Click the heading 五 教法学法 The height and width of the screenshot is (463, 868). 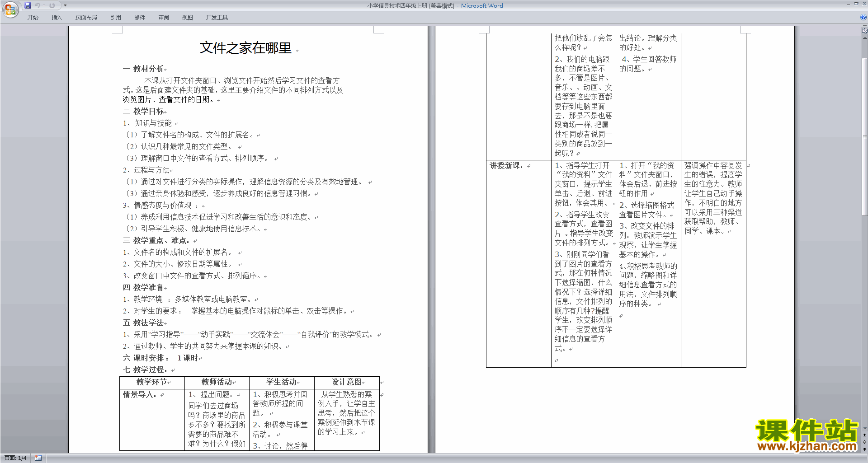pyautogui.click(x=143, y=323)
